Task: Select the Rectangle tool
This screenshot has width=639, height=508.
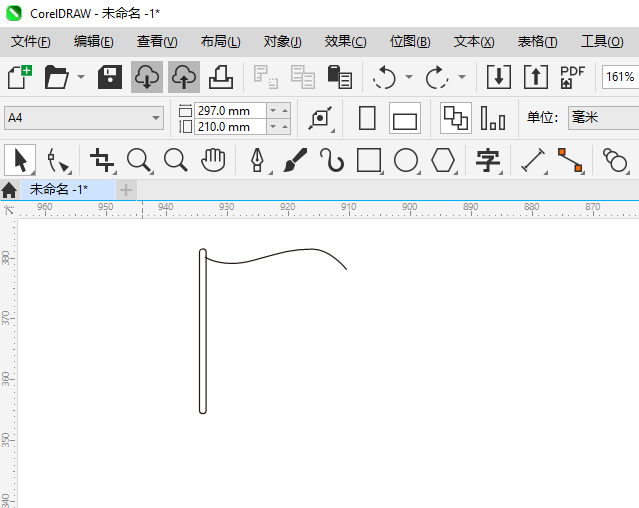Action: pyautogui.click(x=369, y=160)
